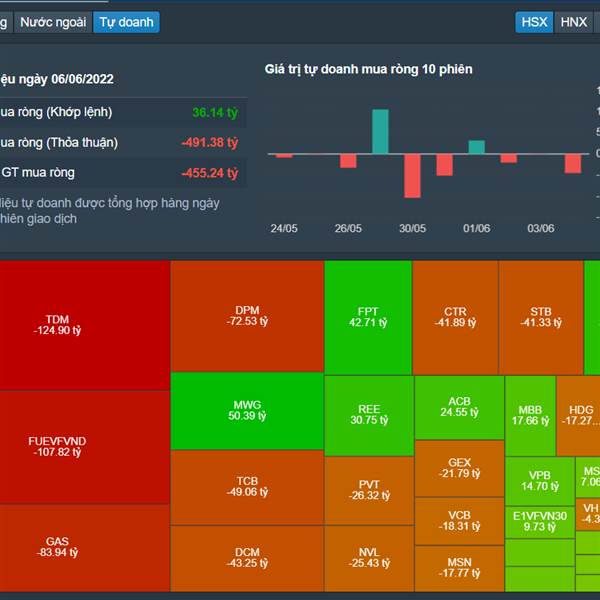The image size is (600, 600).
Task: Open the CTR -41.89 tỷ tile
Action: pyautogui.click(x=455, y=317)
